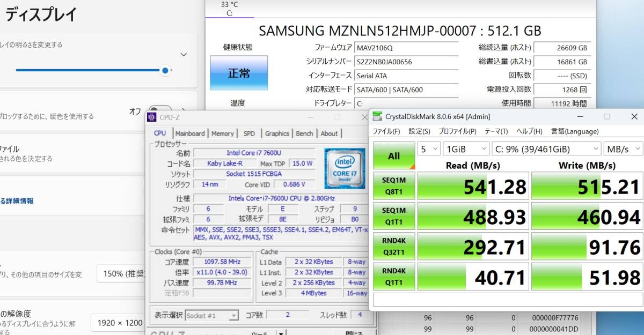Click the CPU-Z title bar app icon

click(x=152, y=117)
